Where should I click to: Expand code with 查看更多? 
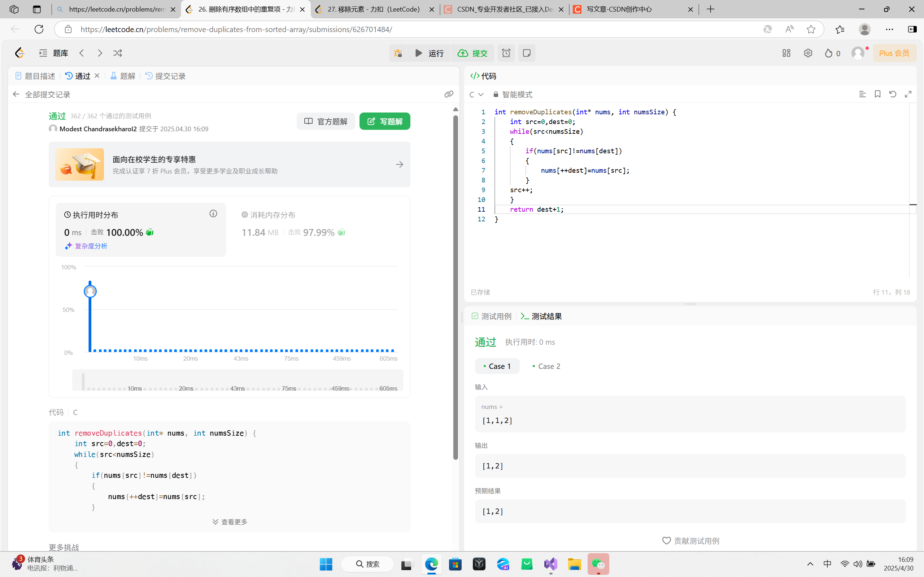point(230,522)
